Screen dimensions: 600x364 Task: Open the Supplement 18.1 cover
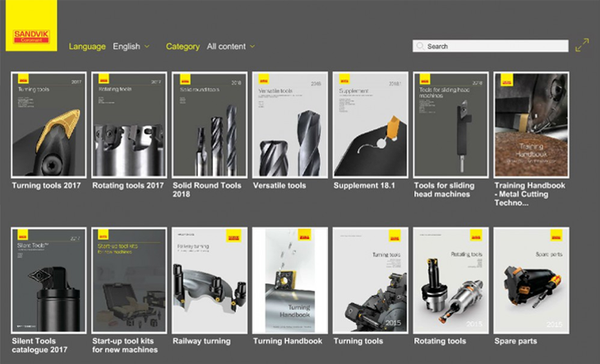(371, 125)
